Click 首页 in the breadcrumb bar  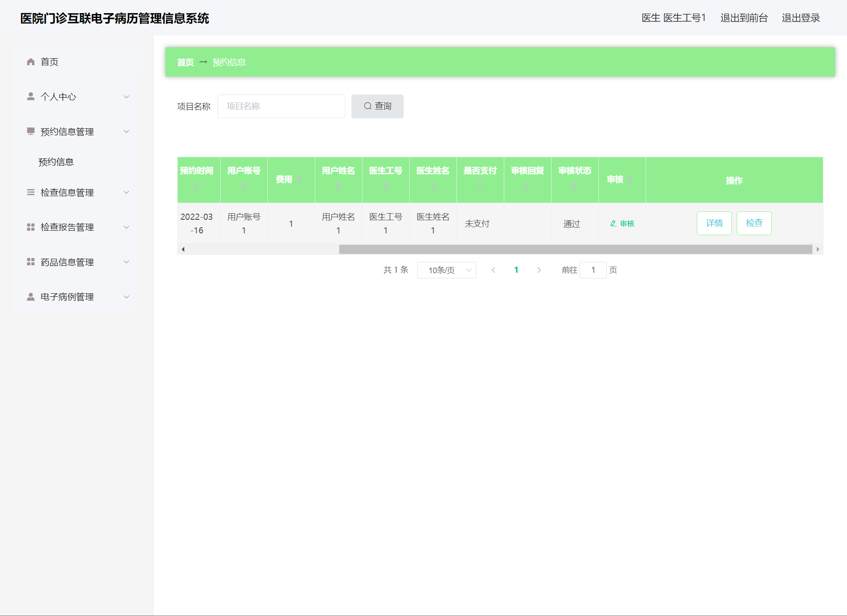pos(185,62)
